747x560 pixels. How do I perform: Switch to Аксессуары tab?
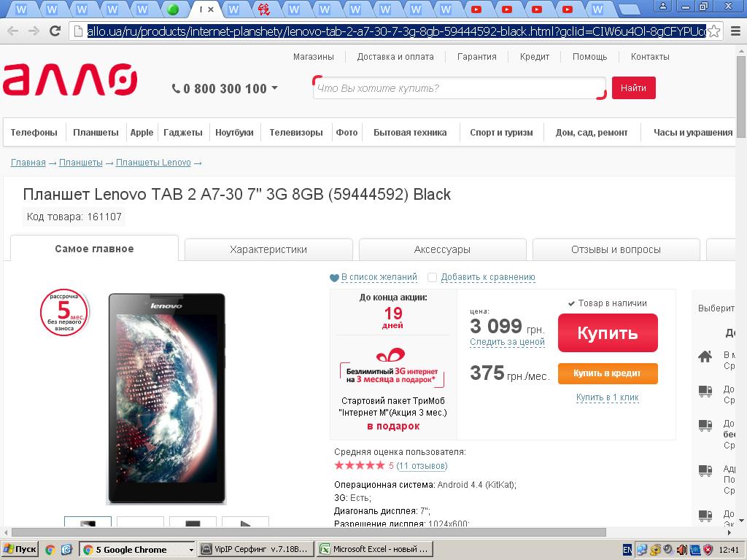click(x=442, y=249)
